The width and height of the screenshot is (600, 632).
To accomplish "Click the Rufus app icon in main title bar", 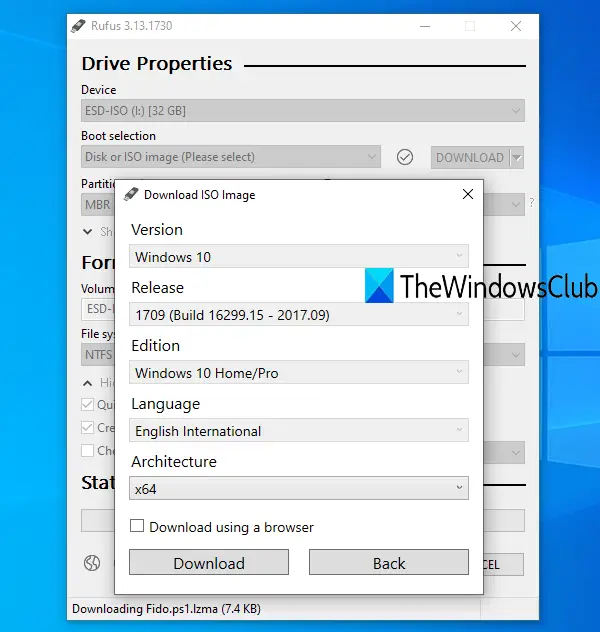I will [x=78, y=26].
